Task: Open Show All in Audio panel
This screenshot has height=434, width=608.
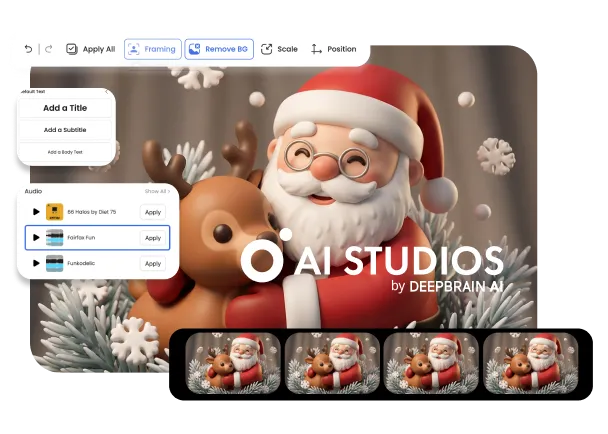Action: 157,191
